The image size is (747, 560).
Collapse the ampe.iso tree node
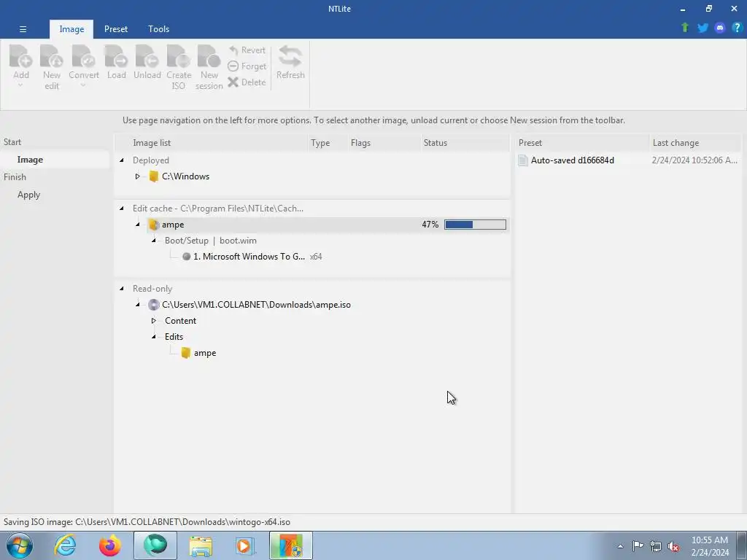point(138,304)
